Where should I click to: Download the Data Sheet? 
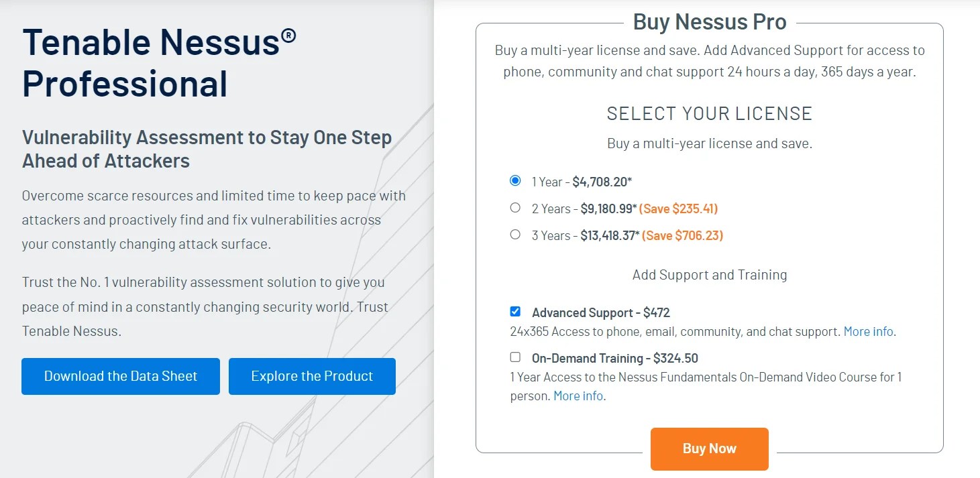(120, 376)
